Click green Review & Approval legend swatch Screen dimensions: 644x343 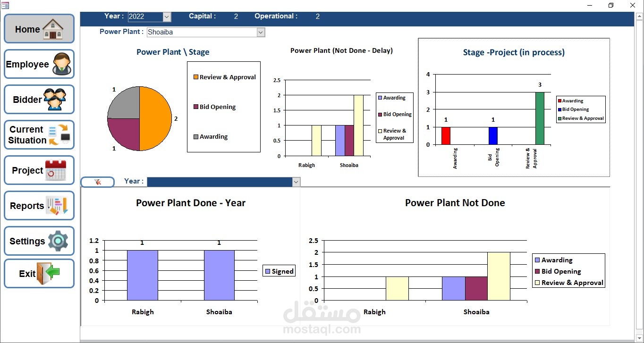560,118
